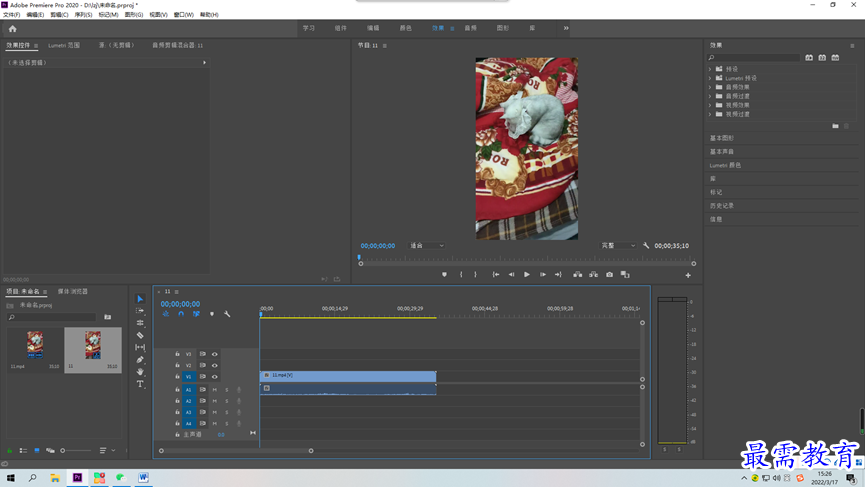Open the 历史记录 panel
865x487 pixels.
[x=722, y=206]
